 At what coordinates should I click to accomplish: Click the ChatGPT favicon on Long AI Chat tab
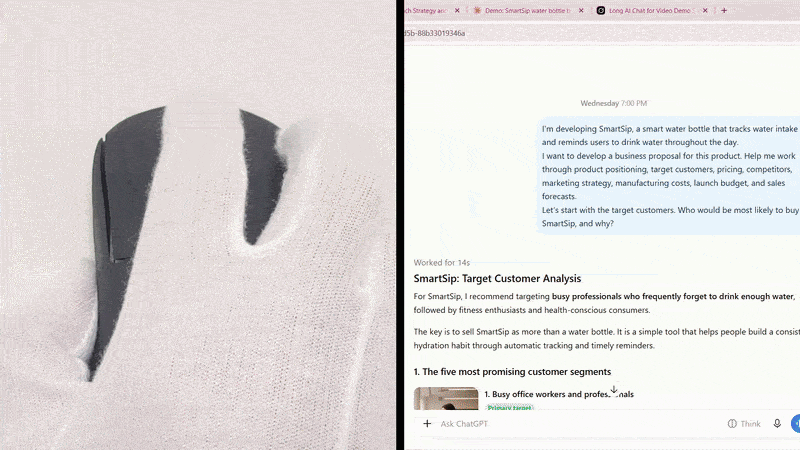[601, 10]
